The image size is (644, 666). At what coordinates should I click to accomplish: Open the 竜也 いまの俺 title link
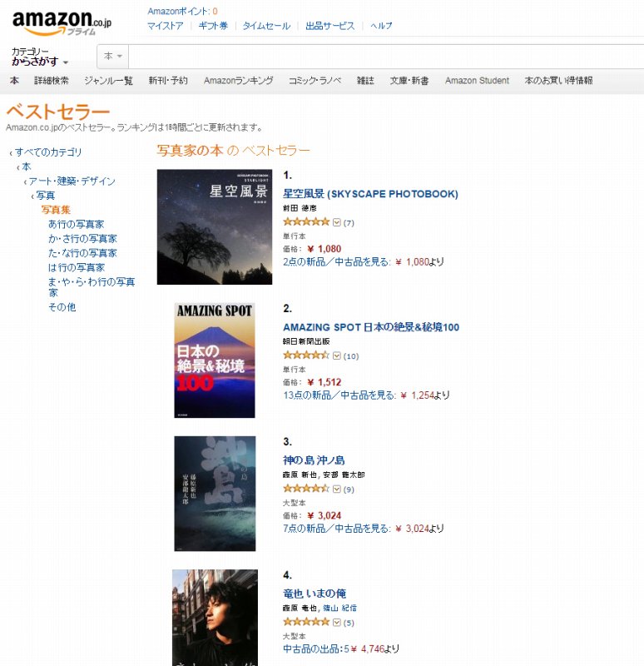click(x=315, y=594)
